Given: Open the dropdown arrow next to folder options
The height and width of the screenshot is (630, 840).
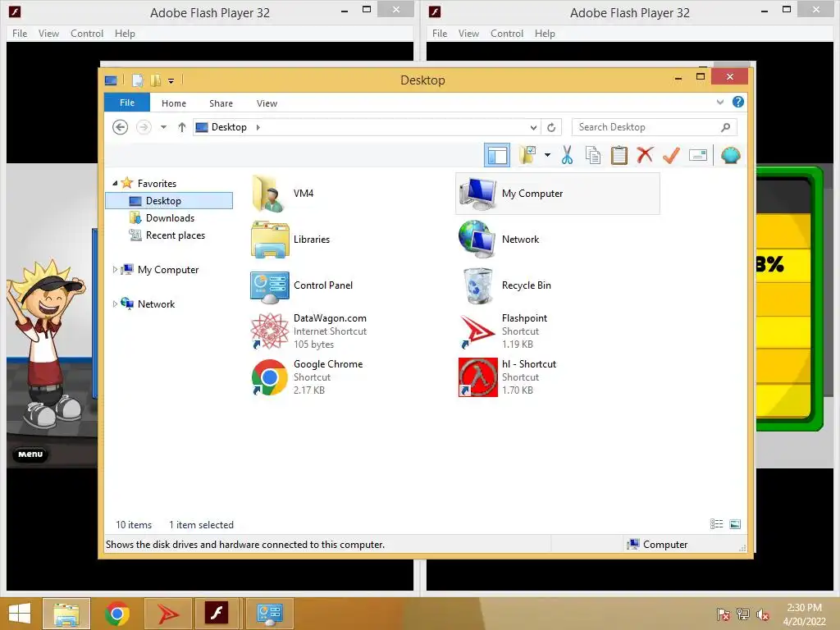Looking at the screenshot, I should 547,155.
